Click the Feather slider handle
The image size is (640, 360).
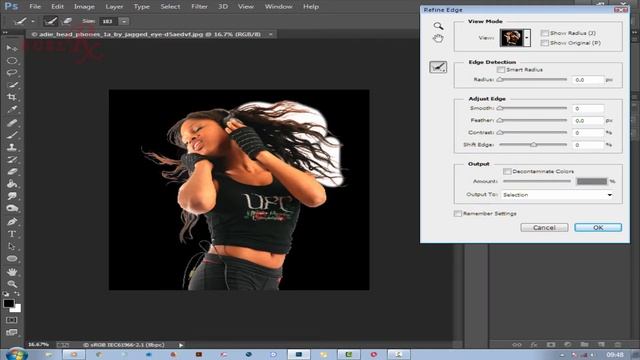click(x=500, y=120)
